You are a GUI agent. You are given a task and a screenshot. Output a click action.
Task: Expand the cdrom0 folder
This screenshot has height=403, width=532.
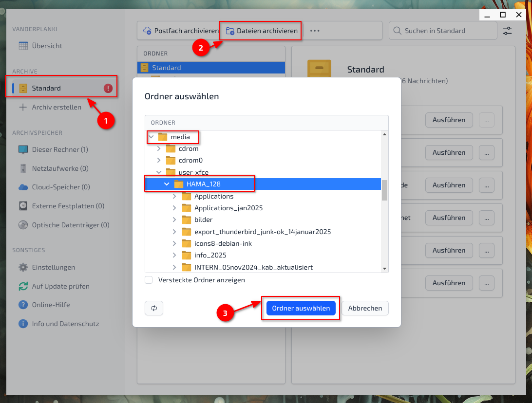(x=159, y=160)
